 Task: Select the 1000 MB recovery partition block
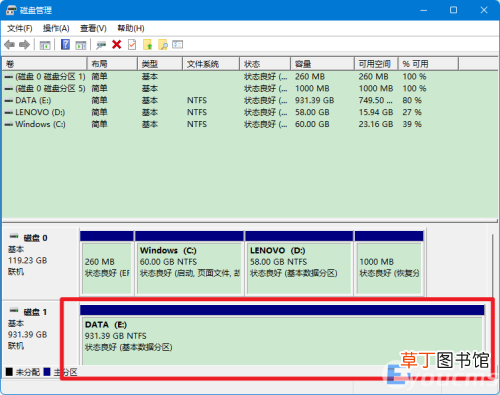point(389,263)
